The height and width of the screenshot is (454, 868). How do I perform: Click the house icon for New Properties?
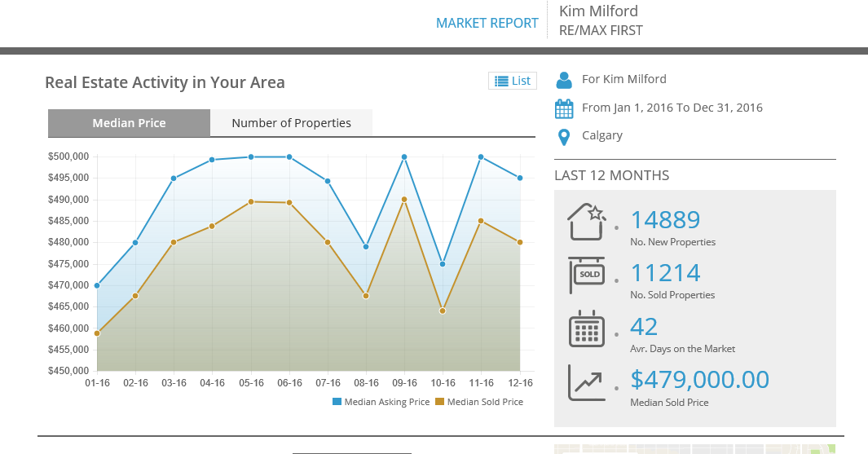click(587, 221)
